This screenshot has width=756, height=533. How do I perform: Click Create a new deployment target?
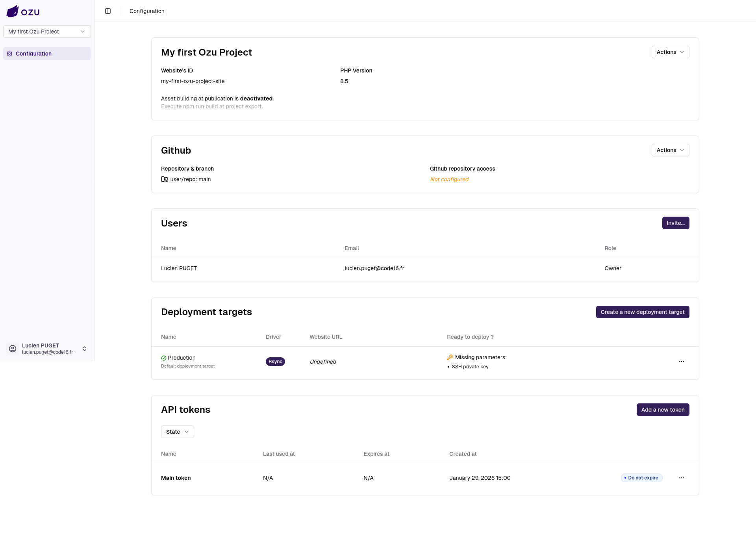pos(642,312)
